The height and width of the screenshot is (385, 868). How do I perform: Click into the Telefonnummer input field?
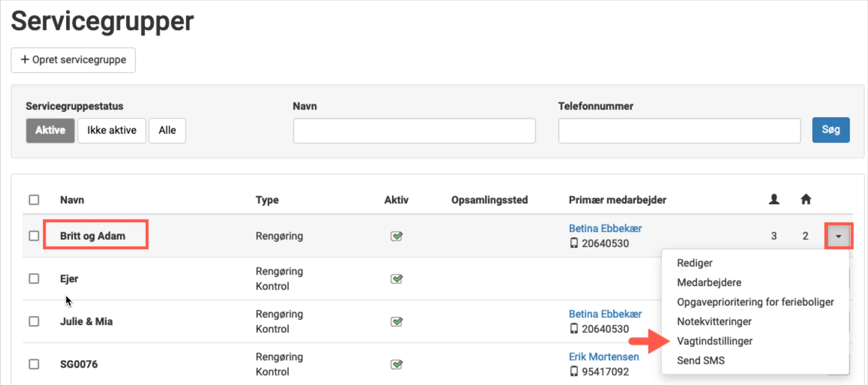click(x=679, y=131)
